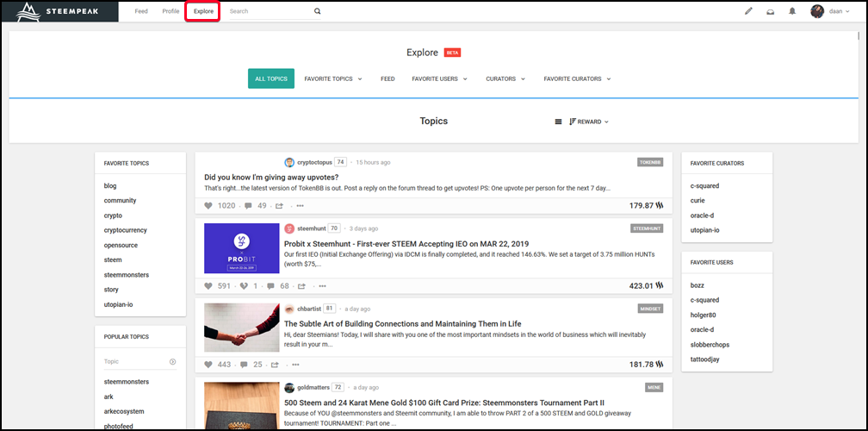Click the steemhunt author avatar
868x431 pixels.
(x=289, y=228)
